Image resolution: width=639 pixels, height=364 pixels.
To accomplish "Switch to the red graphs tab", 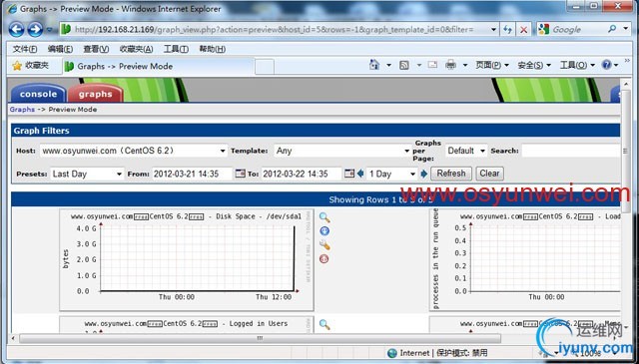I will (96, 94).
